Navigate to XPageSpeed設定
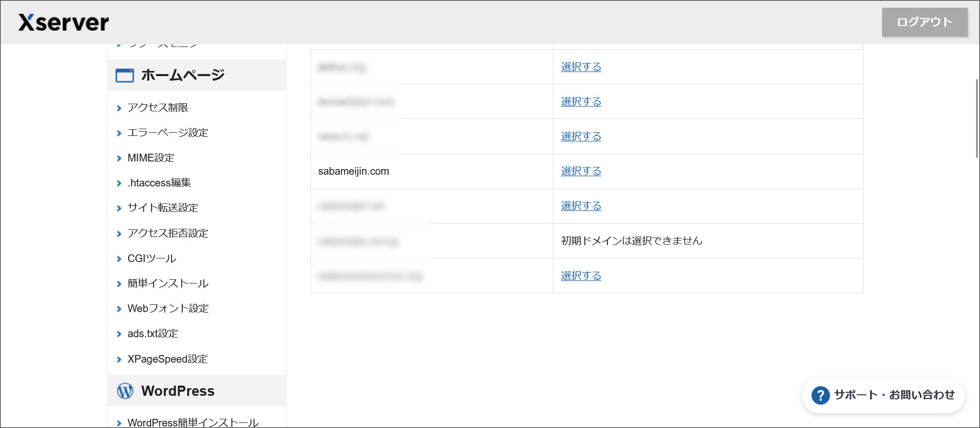The image size is (980, 428). pos(167,359)
